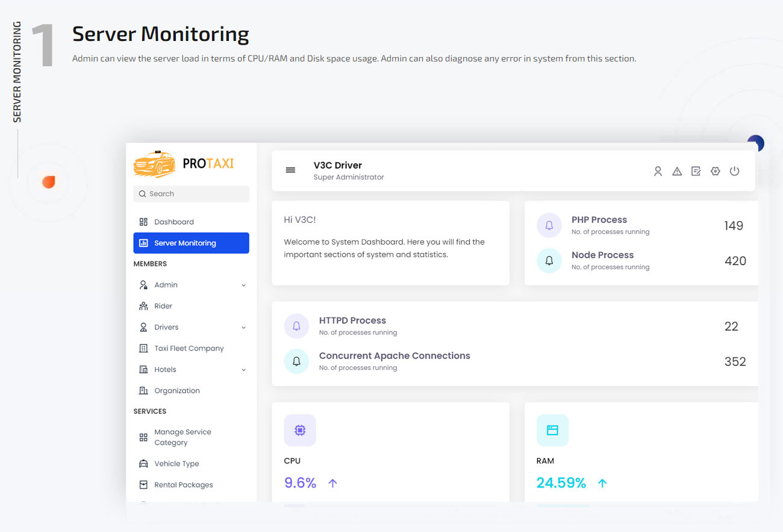Click inside the Search field
Viewport: 783px width, 532px height.
coord(191,193)
